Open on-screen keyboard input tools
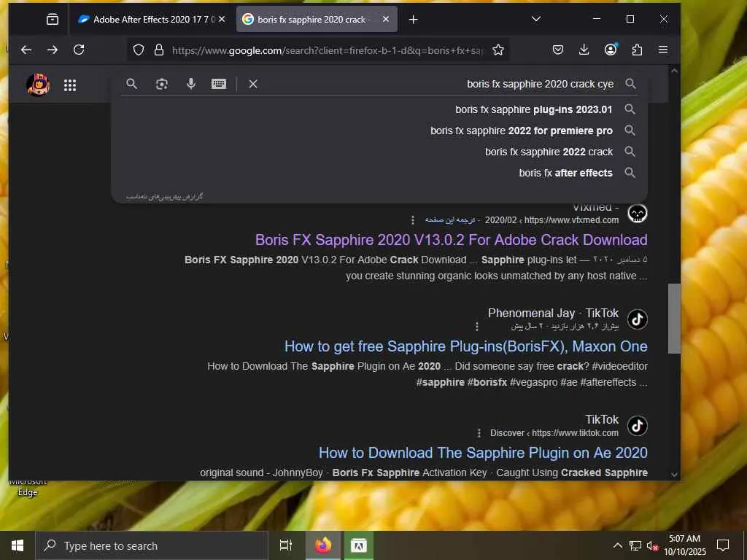The width and height of the screenshot is (747, 560). (x=219, y=84)
